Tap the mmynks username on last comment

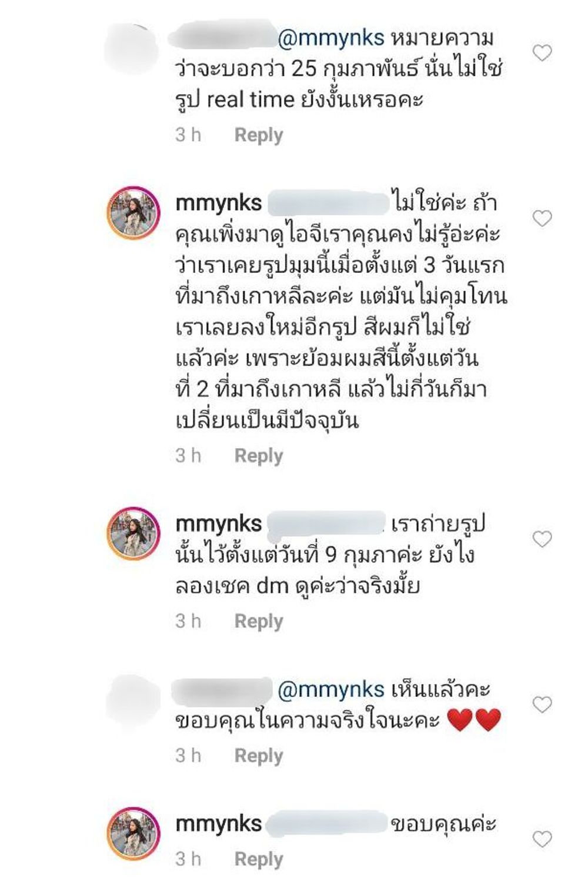click(x=219, y=824)
